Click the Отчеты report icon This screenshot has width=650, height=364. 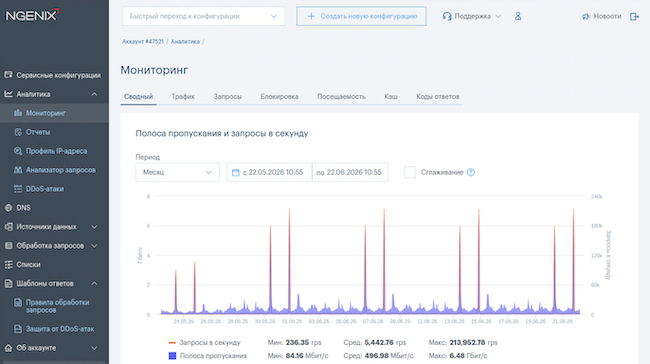pos(18,132)
